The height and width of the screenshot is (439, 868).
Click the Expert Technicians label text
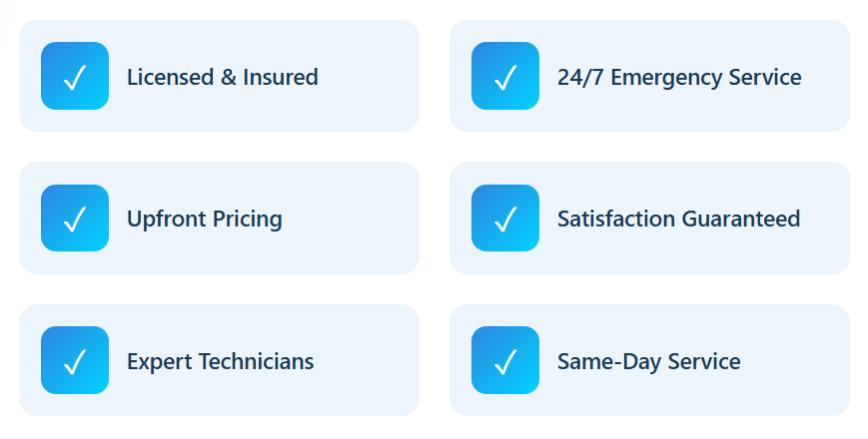pos(220,361)
